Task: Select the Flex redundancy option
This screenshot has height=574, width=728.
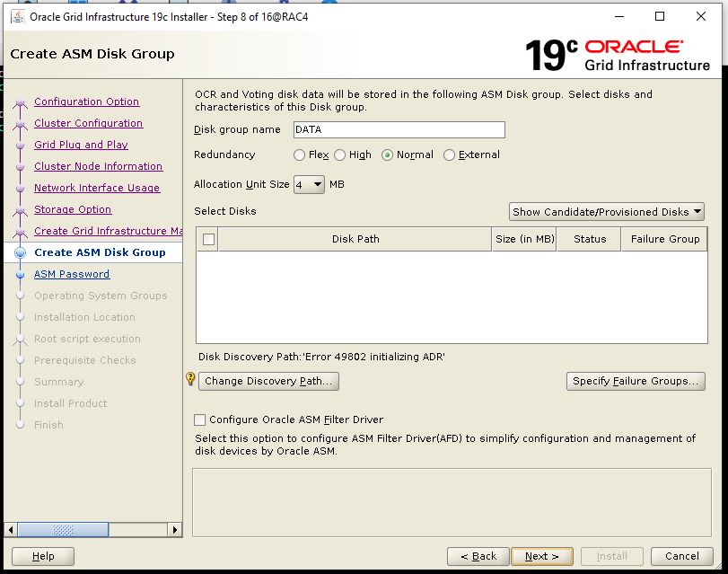Action: point(300,155)
